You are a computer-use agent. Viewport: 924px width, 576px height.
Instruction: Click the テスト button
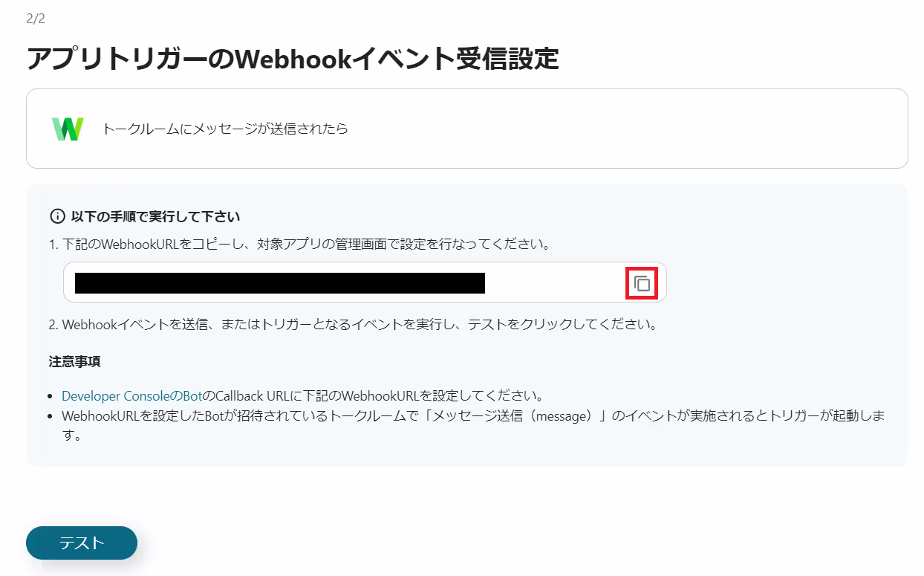82,543
